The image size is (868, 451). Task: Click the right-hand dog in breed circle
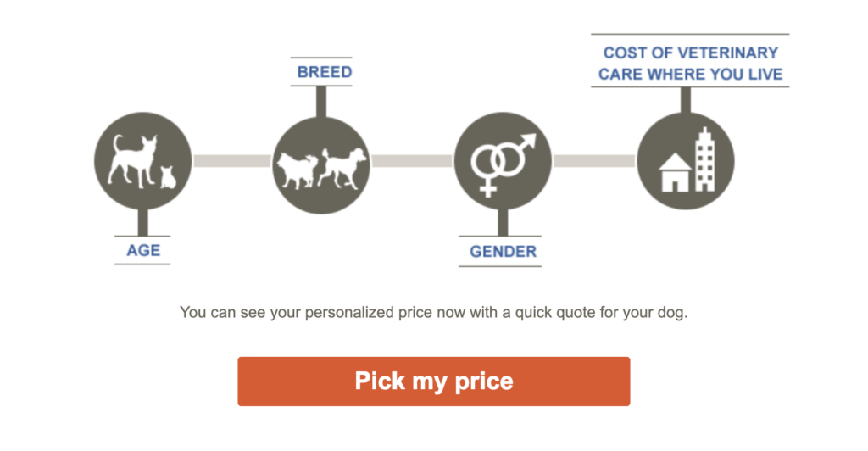pos(344,165)
